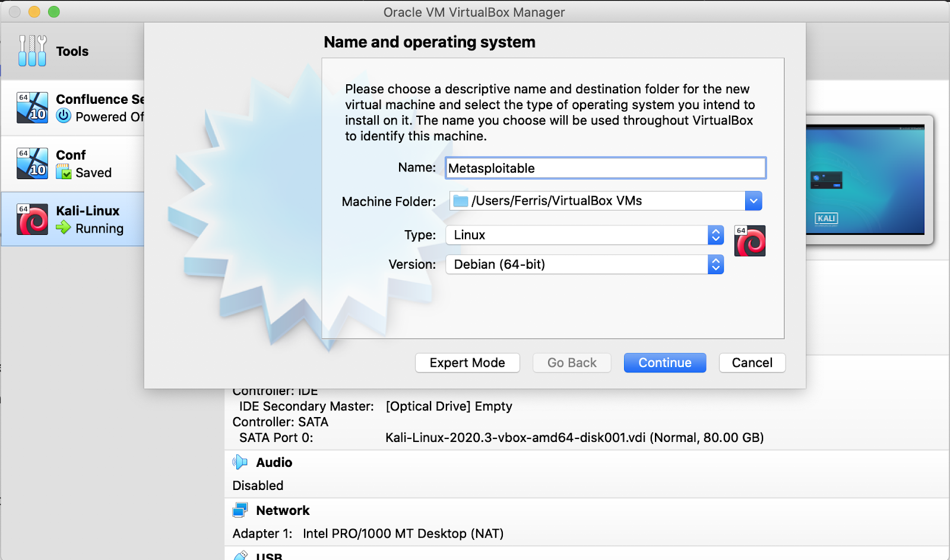
Task: Open the Machine Folder dropdown arrow
Action: click(x=753, y=201)
